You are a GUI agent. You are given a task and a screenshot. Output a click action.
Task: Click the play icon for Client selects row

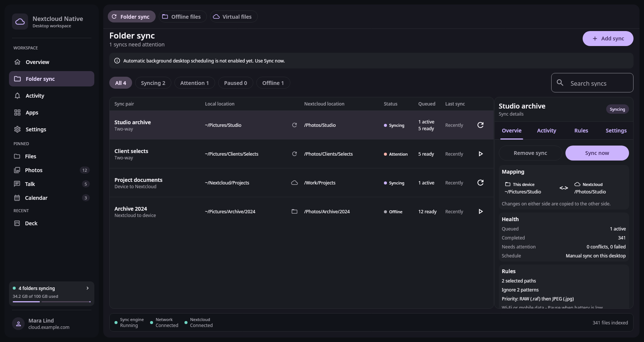(480, 154)
